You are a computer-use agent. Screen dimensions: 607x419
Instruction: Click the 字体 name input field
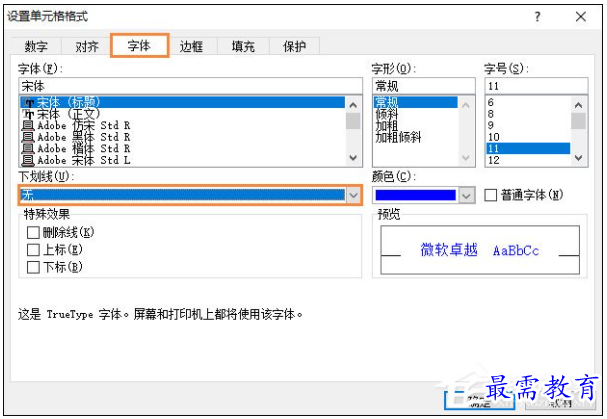(x=190, y=86)
